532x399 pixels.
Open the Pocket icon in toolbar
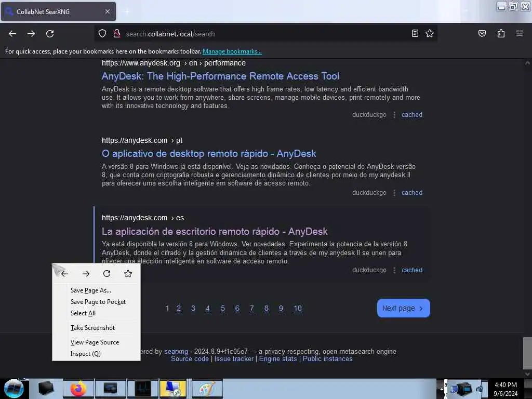tap(482, 33)
